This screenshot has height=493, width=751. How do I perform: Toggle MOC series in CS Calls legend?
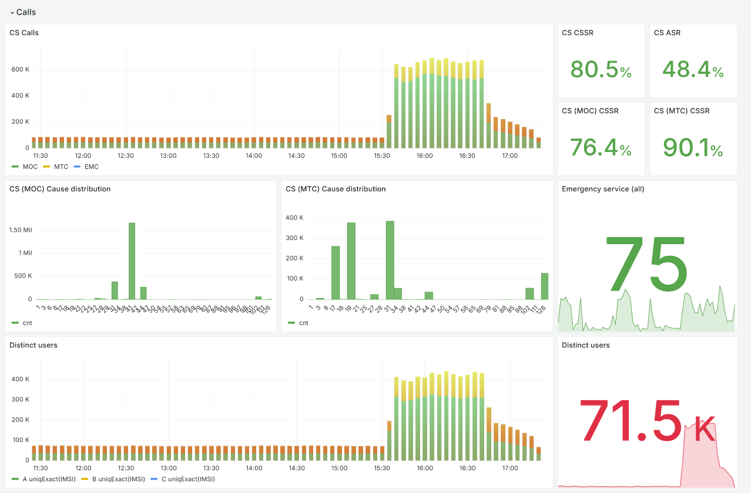30,167
